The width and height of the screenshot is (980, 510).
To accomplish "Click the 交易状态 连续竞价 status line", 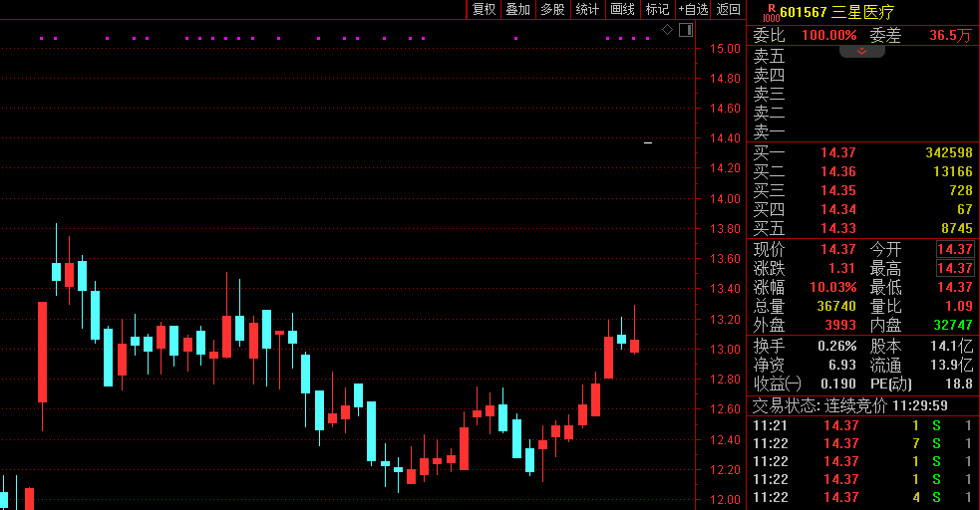I will click(x=850, y=405).
